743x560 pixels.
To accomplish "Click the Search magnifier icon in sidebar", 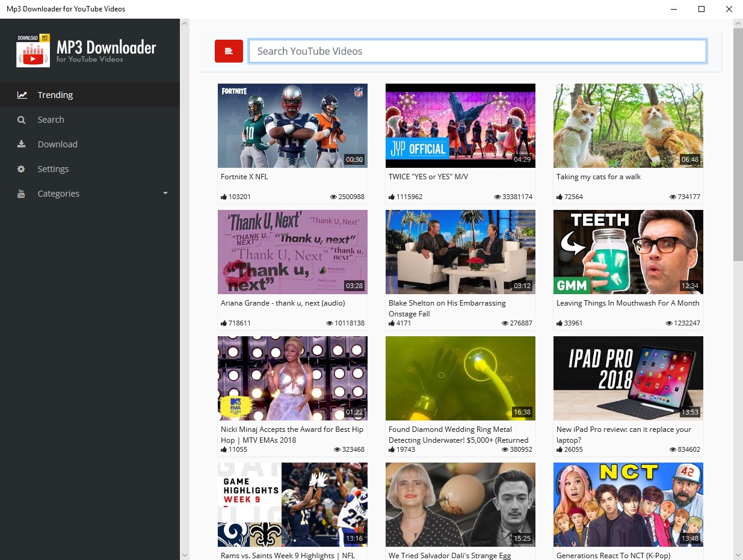I will click(x=22, y=120).
